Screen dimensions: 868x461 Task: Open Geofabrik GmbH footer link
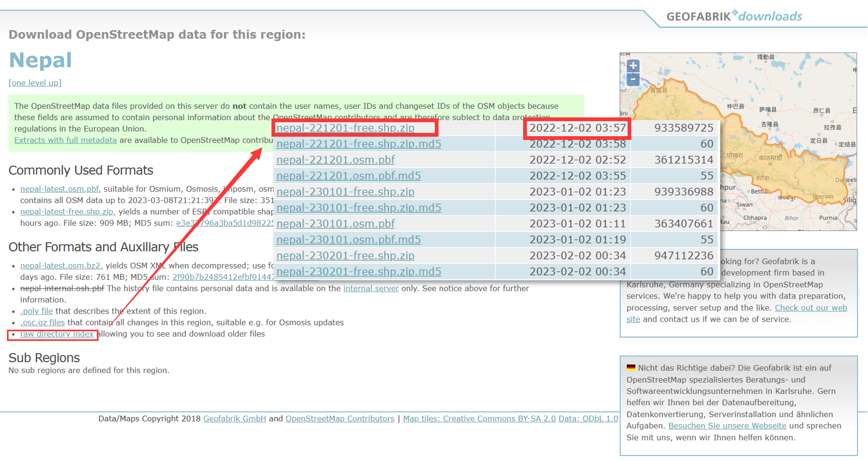pos(235,419)
